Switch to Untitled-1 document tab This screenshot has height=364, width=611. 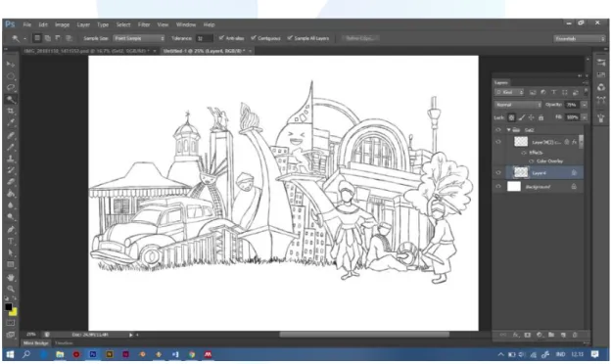coord(207,51)
